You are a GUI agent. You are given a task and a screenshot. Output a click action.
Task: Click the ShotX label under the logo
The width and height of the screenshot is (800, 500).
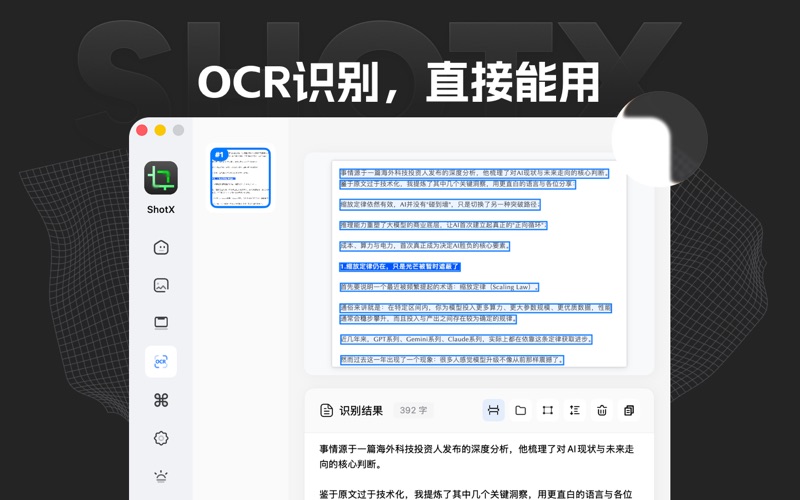point(161,210)
